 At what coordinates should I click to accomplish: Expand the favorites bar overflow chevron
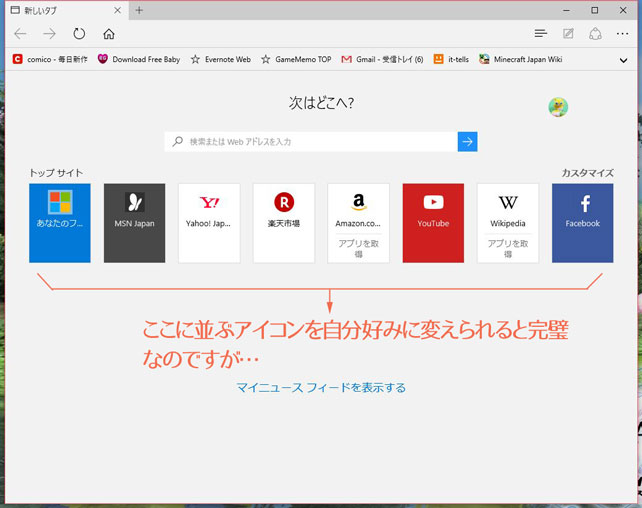coord(624,60)
